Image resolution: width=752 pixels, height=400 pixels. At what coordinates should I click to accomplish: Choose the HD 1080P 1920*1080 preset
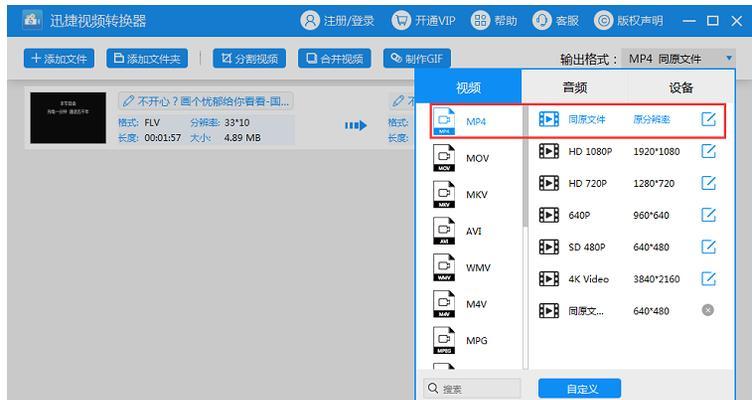[x=627, y=152]
